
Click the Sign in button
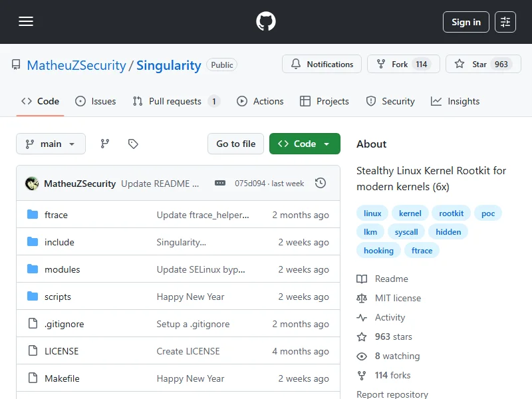[x=465, y=22]
